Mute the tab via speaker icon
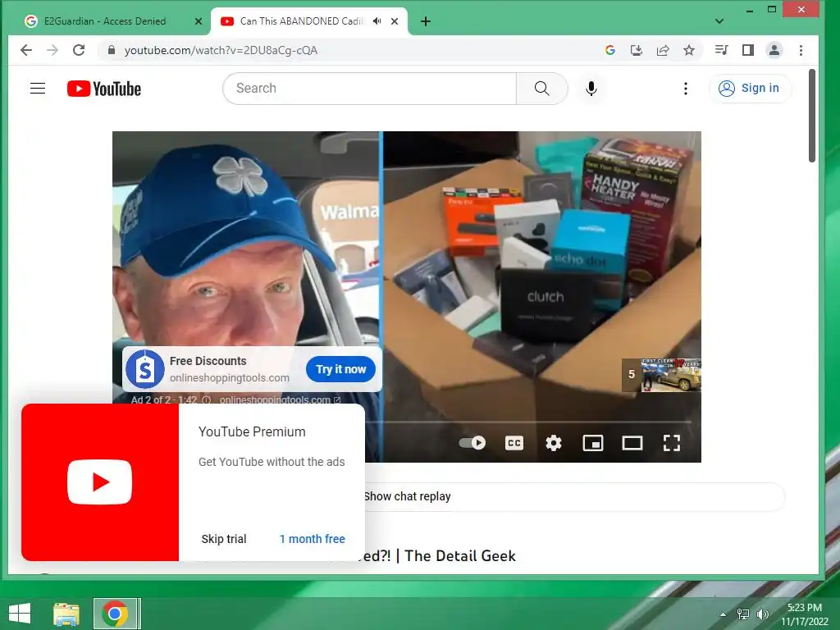The image size is (840, 630). (x=377, y=21)
